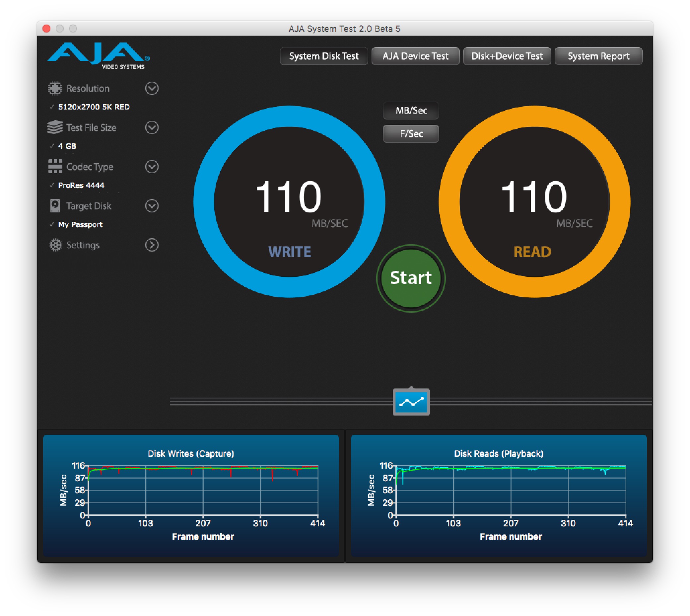Select MB/Sec display units
Viewport: 690px width, 616px height.
pyautogui.click(x=411, y=111)
